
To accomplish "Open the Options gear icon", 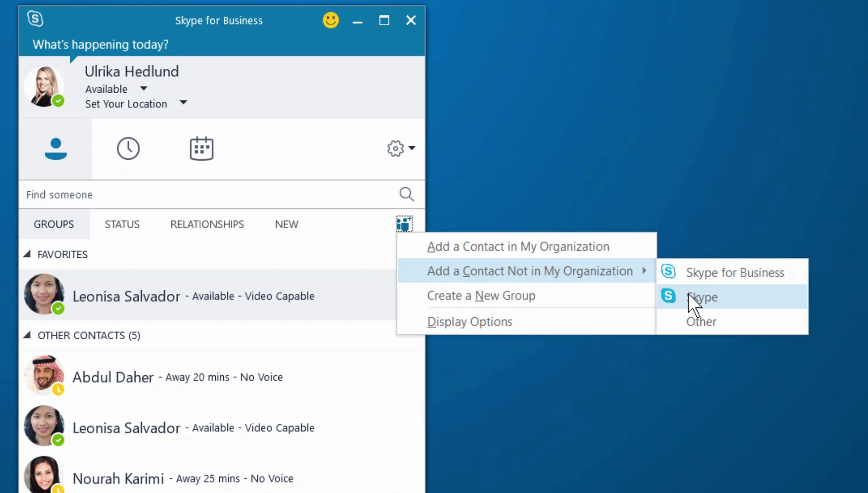I will click(396, 148).
